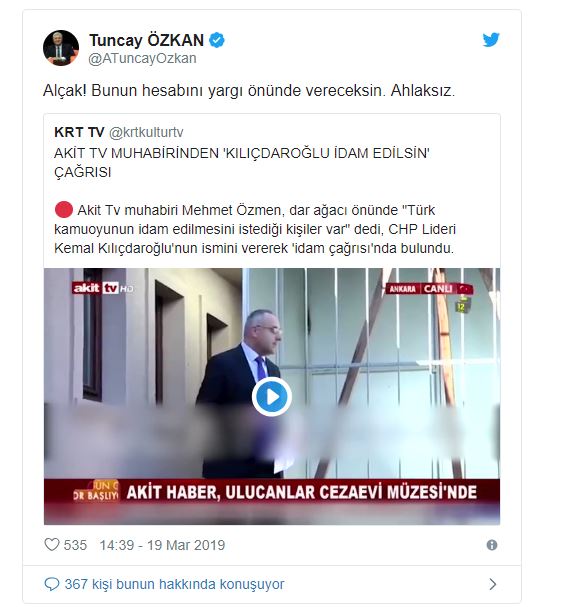
Task: Open the tweet info icon
Action: pos(491,545)
